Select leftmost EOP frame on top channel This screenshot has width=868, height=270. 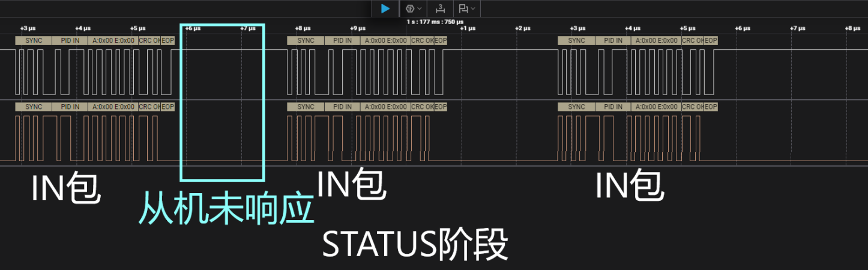point(168,40)
